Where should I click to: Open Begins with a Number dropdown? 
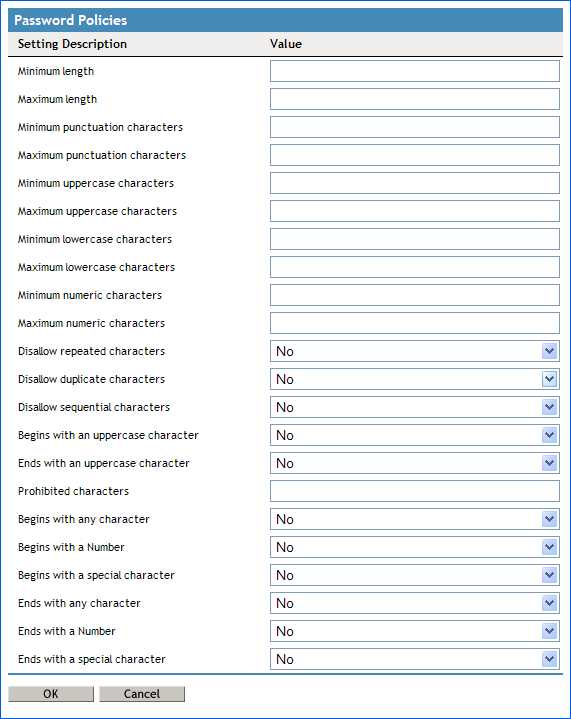tap(415, 547)
